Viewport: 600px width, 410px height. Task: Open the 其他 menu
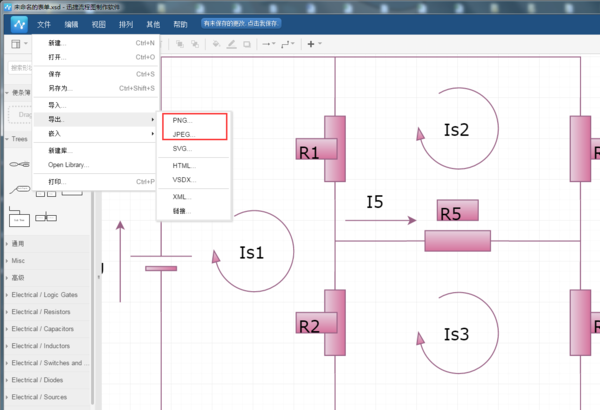click(153, 25)
